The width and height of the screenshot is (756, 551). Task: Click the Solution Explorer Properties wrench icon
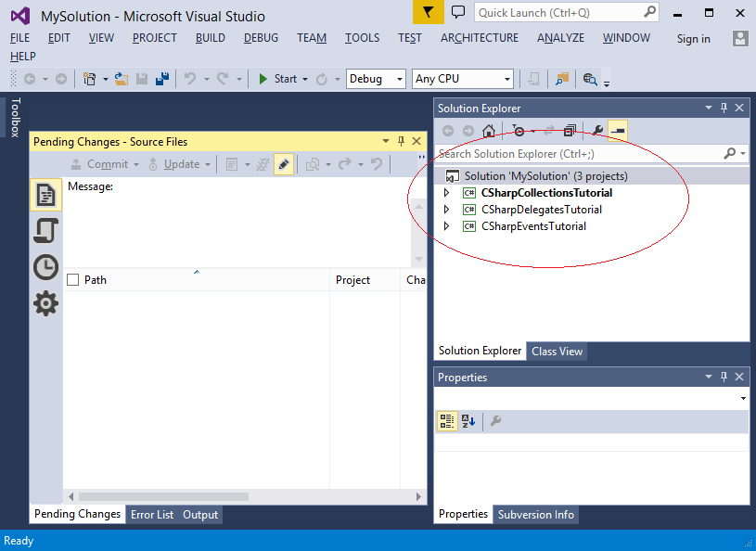(x=597, y=131)
